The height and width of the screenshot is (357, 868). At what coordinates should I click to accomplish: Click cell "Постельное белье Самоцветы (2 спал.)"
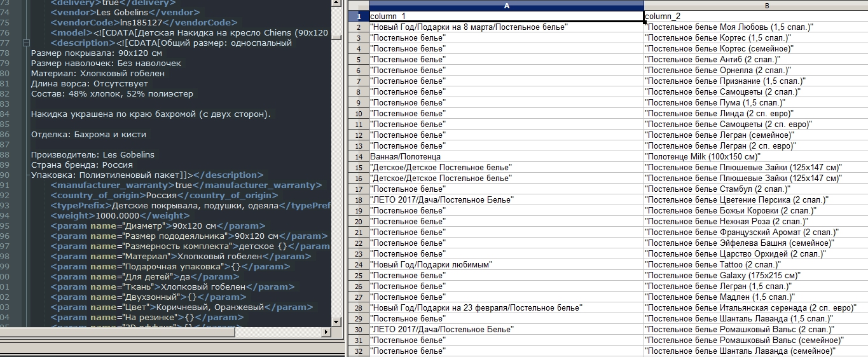click(x=756, y=92)
